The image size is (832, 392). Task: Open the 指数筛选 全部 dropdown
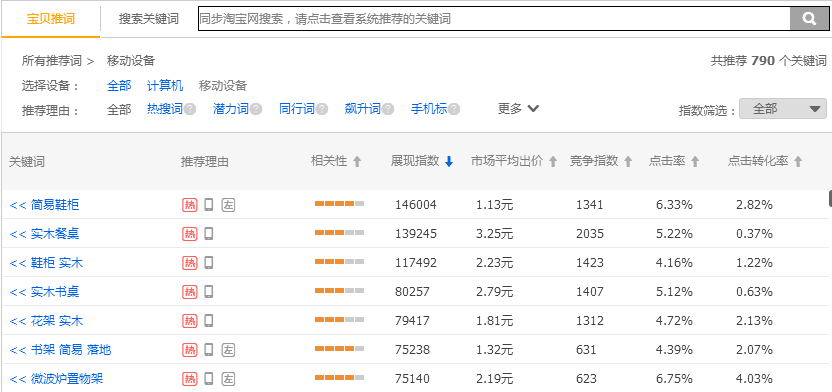tap(783, 109)
